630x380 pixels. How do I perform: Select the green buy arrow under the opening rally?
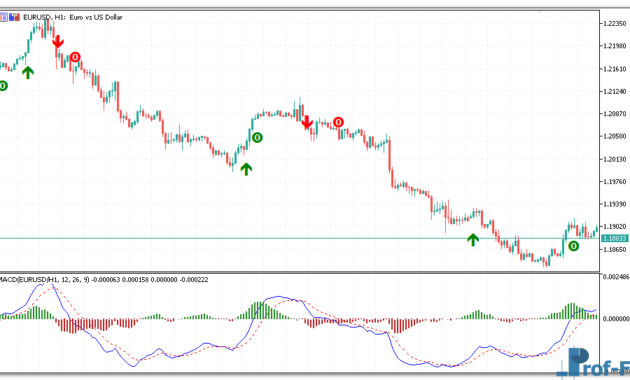click(28, 72)
